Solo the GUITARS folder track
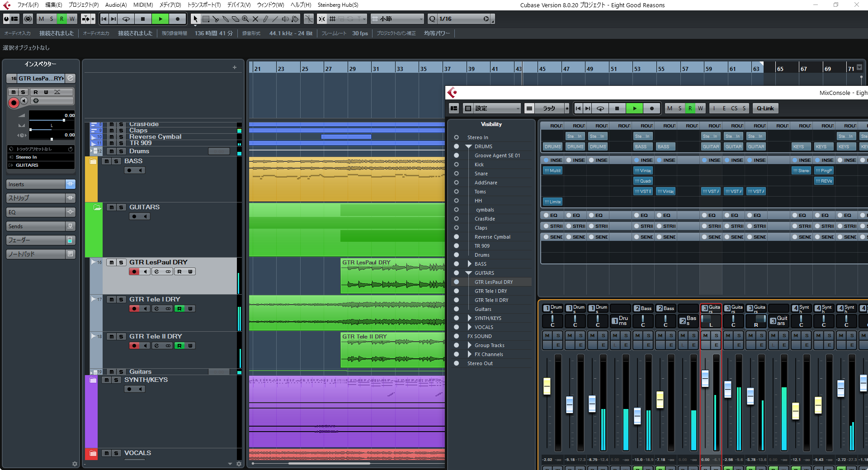 point(121,207)
